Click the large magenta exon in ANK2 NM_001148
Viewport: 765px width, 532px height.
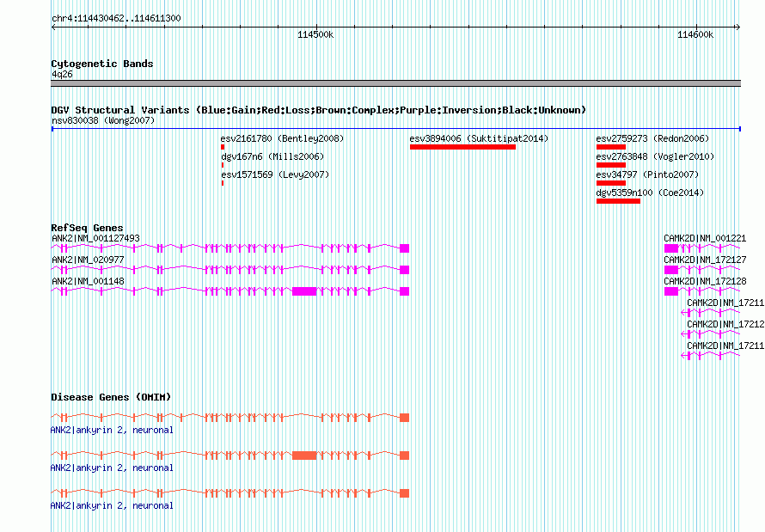[x=304, y=291]
